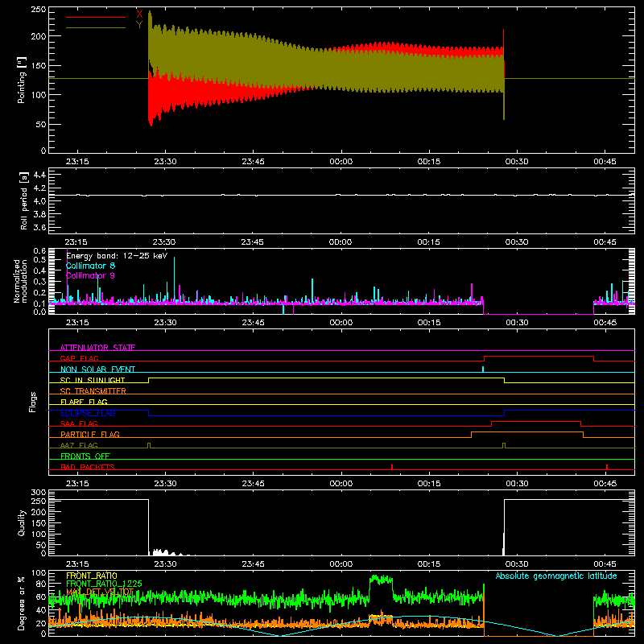Click '250' tick on the Pointing axis
This screenshot has width=644, height=644.
click(x=39, y=9)
